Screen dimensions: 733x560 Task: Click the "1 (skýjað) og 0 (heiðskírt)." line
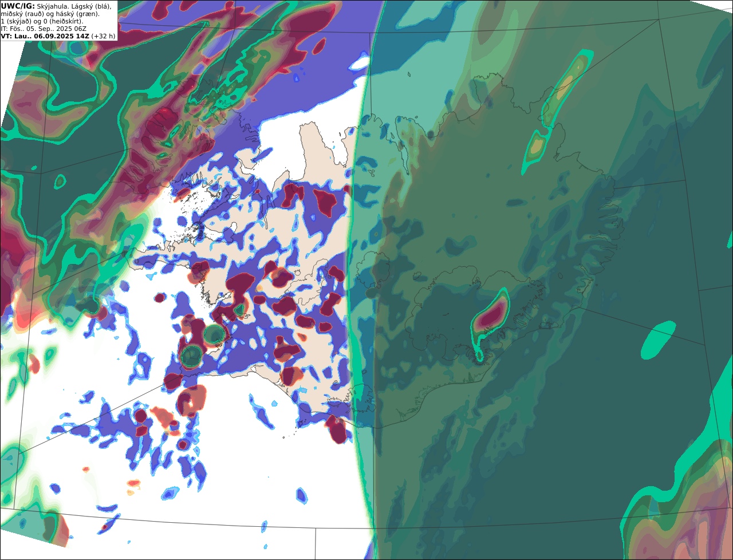(42, 21)
